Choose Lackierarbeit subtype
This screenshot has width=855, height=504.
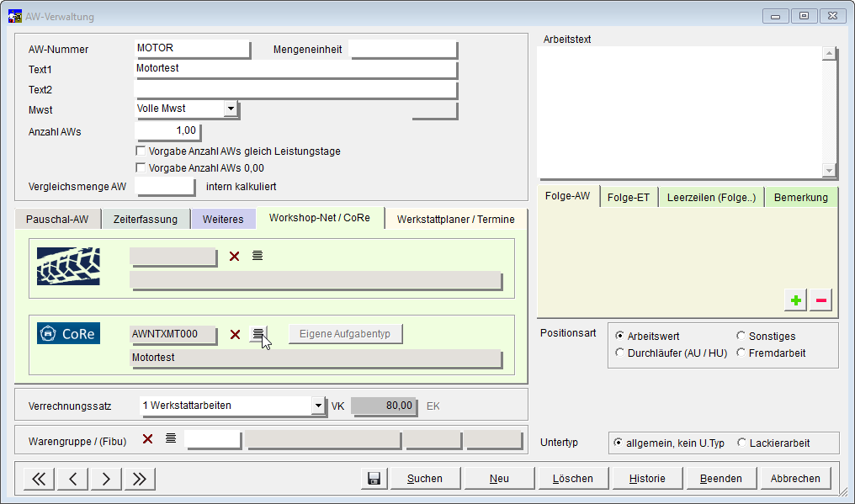(x=741, y=443)
